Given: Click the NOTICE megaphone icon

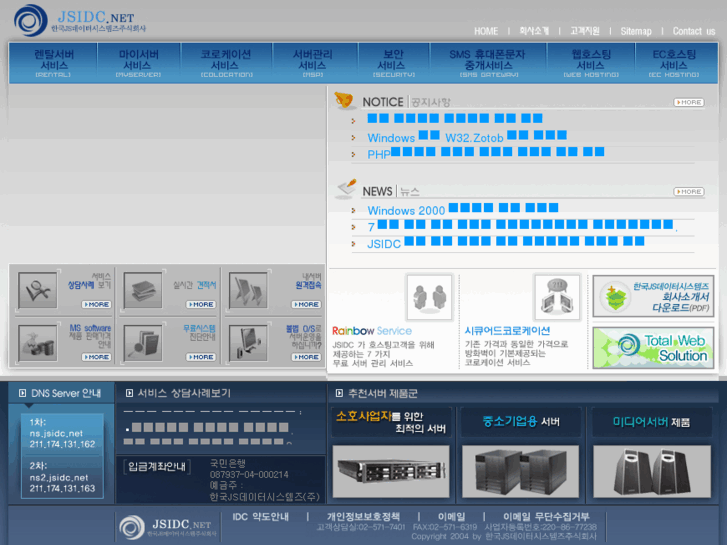Looking at the screenshot, I should (344, 100).
